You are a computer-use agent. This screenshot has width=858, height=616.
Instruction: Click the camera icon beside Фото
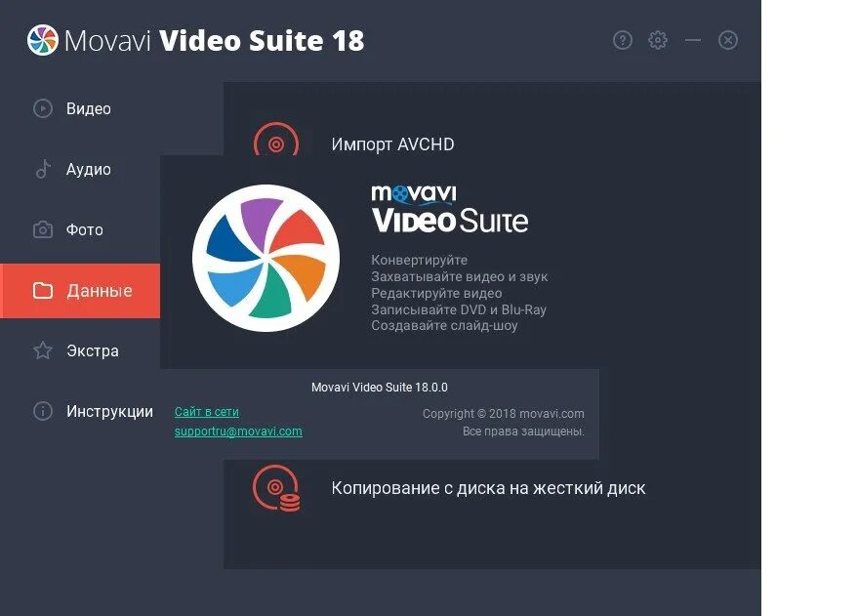(x=43, y=229)
